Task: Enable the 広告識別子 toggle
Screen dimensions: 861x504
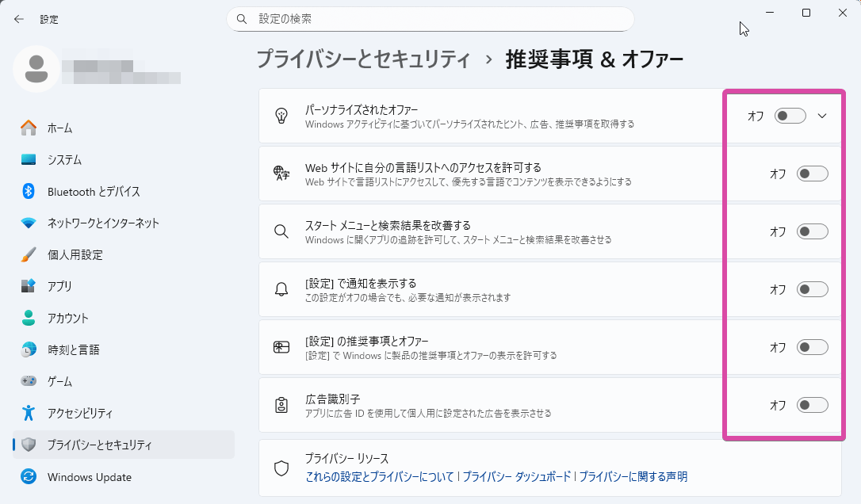Action: pyautogui.click(x=813, y=405)
